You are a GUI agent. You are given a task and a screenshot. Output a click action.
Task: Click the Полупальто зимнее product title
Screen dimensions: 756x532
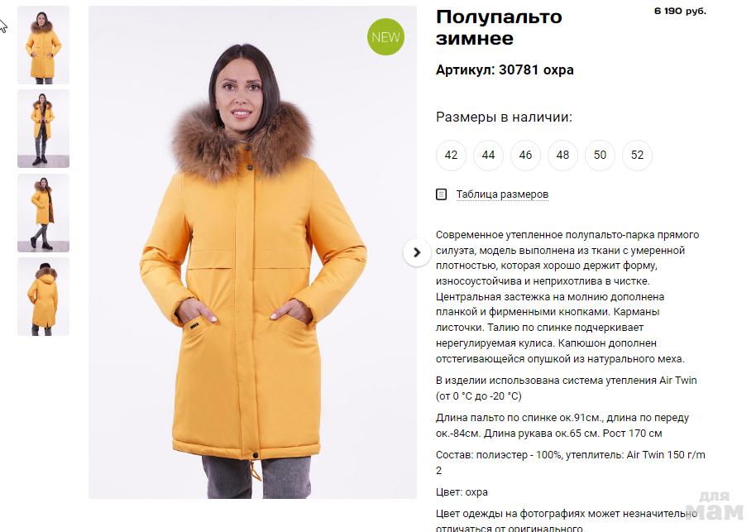pyautogui.click(x=499, y=27)
